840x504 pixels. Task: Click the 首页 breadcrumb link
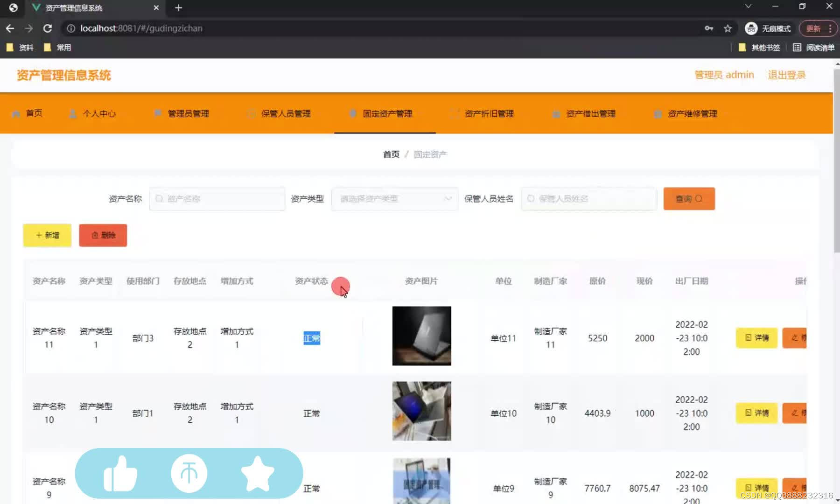coord(391,154)
